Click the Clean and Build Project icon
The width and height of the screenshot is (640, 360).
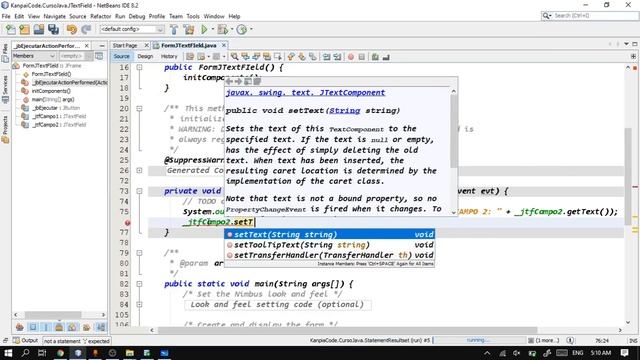click(x=189, y=29)
